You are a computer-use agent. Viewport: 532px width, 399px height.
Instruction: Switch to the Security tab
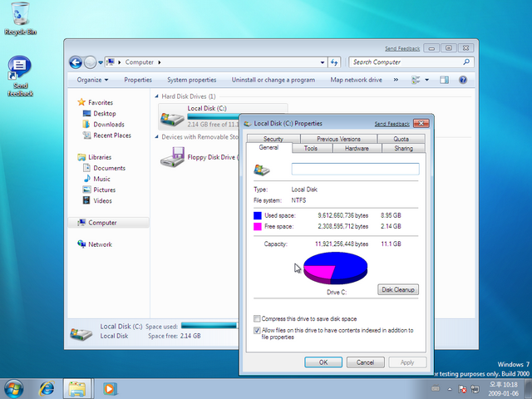[273, 139]
